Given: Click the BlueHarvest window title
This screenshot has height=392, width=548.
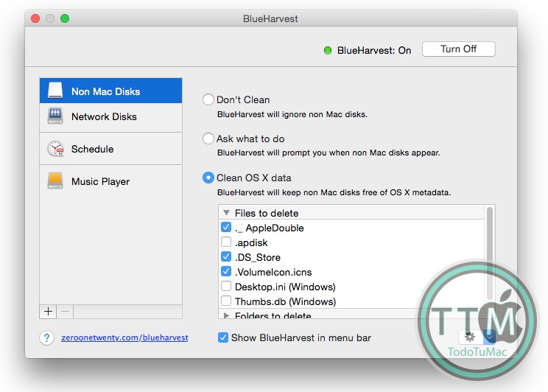Looking at the screenshot, I should pyautogui.click(x=270, y=18).
